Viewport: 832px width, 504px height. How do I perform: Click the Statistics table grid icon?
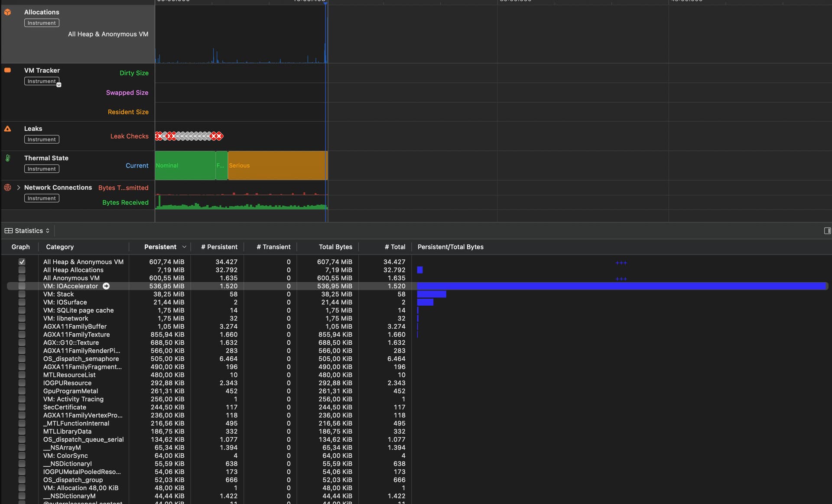tap(9, 230)
